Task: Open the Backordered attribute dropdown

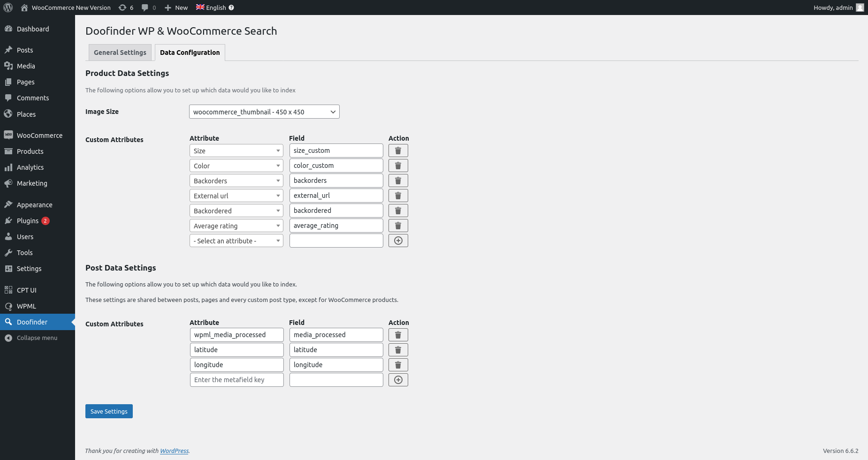Action: tap(236, 211)
